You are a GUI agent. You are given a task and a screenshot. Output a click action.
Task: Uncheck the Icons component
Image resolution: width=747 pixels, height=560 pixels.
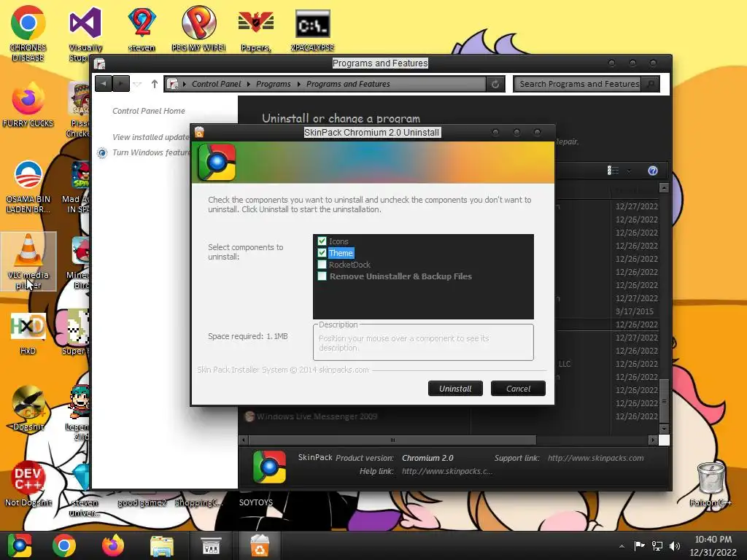(x=322, y=241)
